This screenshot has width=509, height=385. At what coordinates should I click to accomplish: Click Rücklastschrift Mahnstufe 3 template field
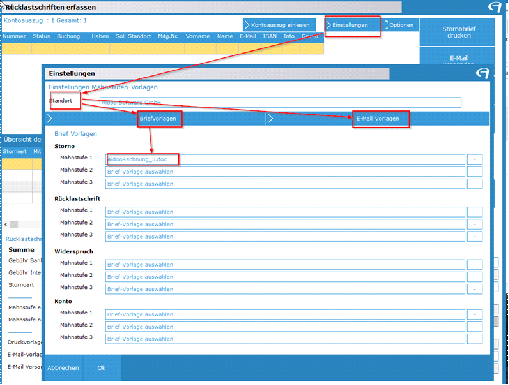pos(285,236)
